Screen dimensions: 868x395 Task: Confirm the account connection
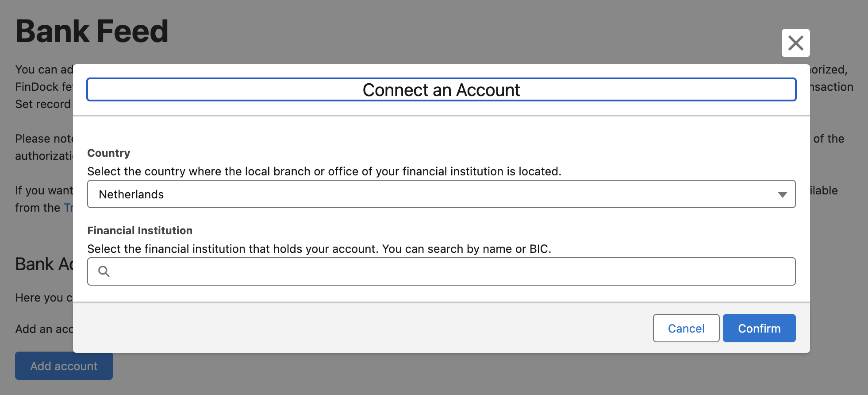click(759, 328)
